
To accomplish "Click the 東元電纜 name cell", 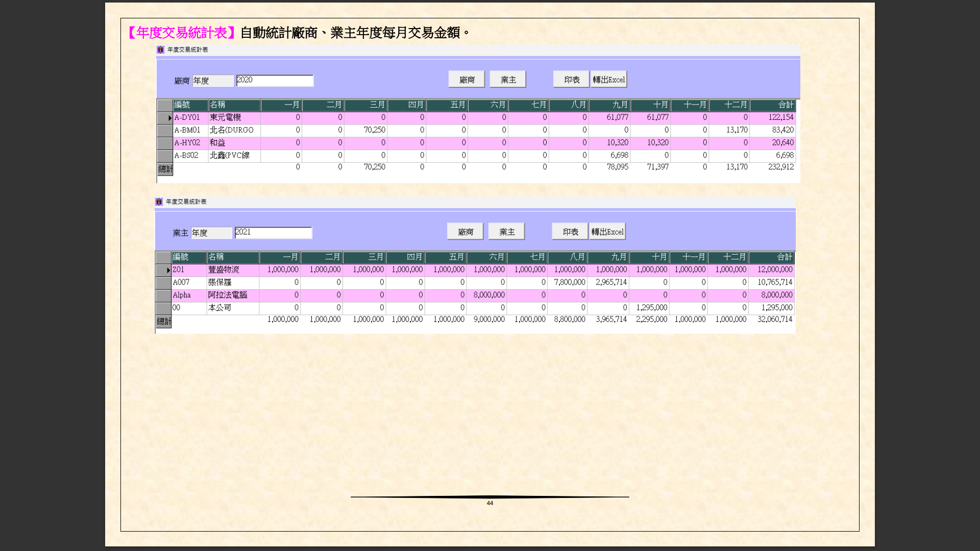I will (x=234, y=118).
